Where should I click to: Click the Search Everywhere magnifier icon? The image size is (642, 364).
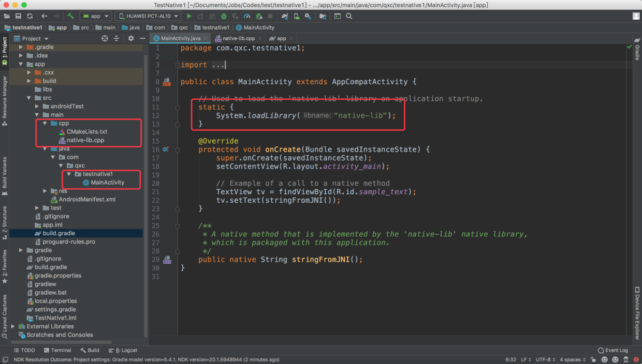pos(349,16)
